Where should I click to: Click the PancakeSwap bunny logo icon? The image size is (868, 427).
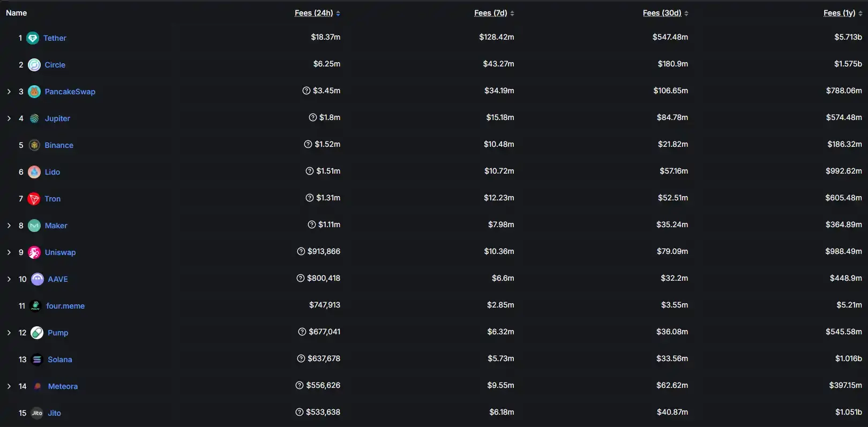[x=34, y=92]
